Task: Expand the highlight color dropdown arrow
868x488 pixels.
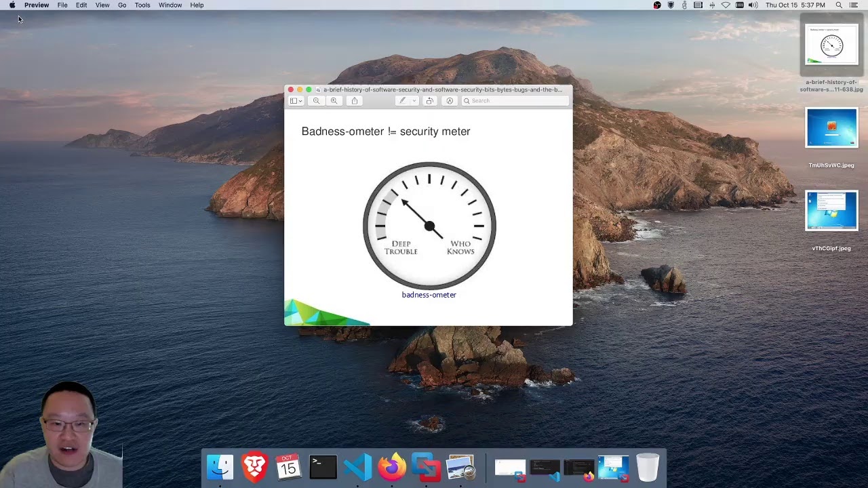Action: tap(414, 101)
